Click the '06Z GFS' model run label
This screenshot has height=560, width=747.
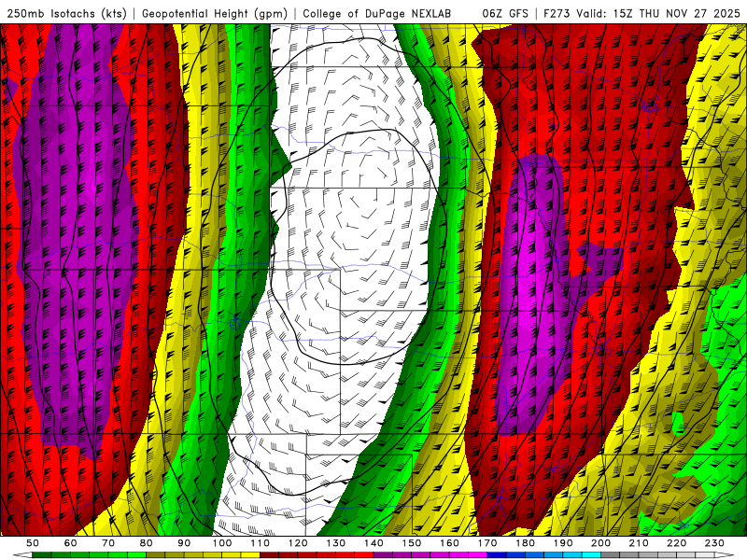point(505,14)
